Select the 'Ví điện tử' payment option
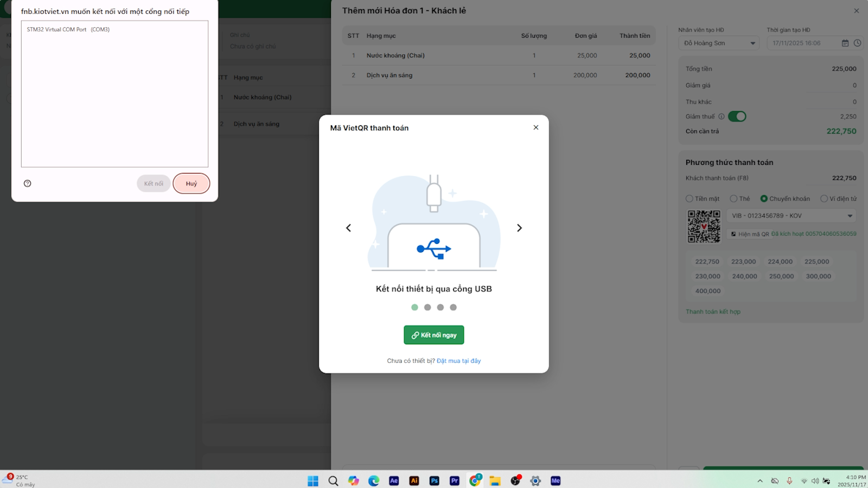Image resolution: width=868 pixels, height=488 pixels. tap(839, 198)
